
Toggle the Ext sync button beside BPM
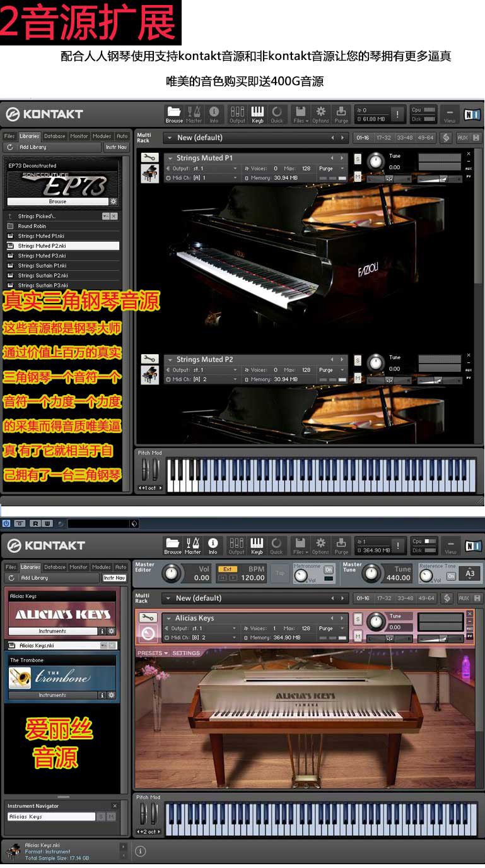(228, 569)
